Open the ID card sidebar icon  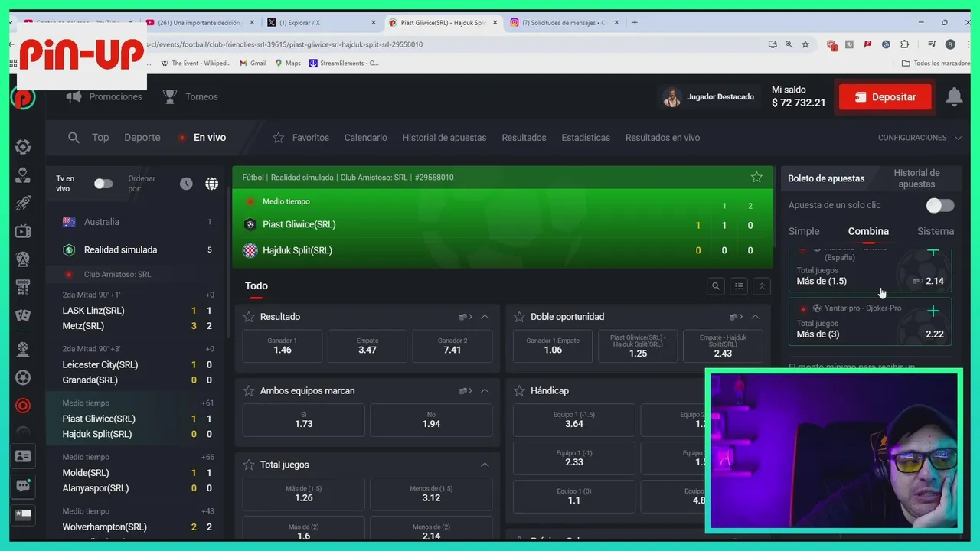pyautogui.click(x=23, y=456)
